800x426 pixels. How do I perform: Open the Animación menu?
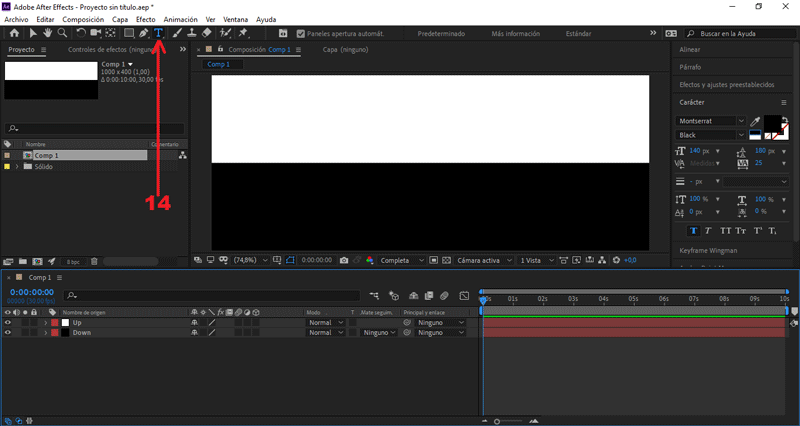181,19
